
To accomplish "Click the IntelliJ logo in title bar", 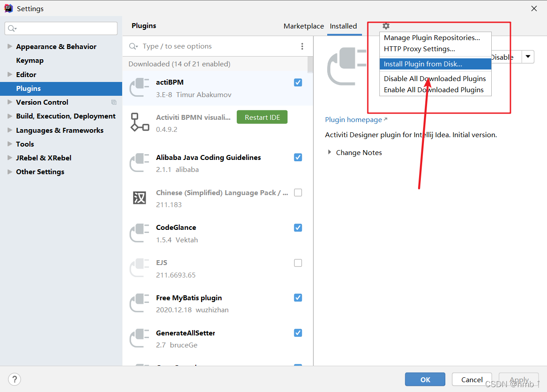I will (8, 8).
